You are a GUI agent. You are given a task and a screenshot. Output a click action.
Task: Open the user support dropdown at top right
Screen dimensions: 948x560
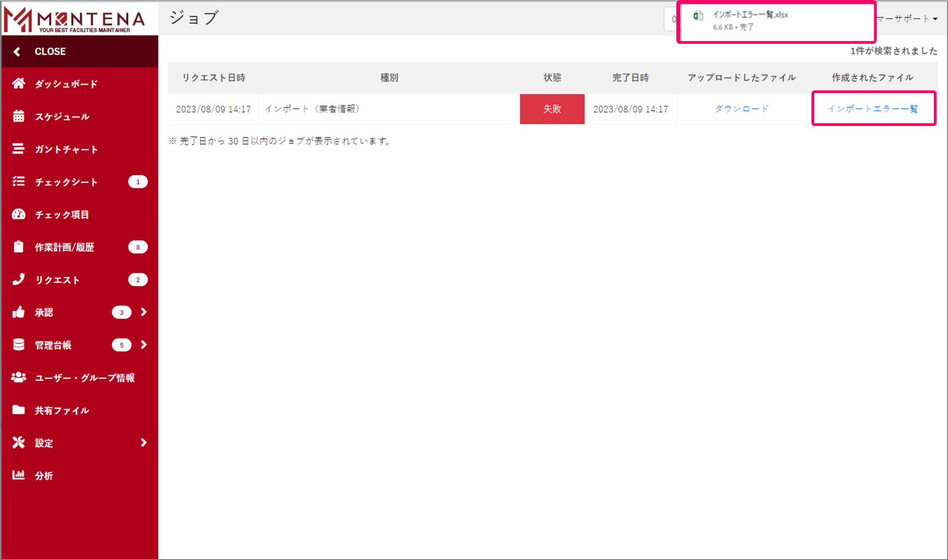pyautogui.click(x=907, y=19)
